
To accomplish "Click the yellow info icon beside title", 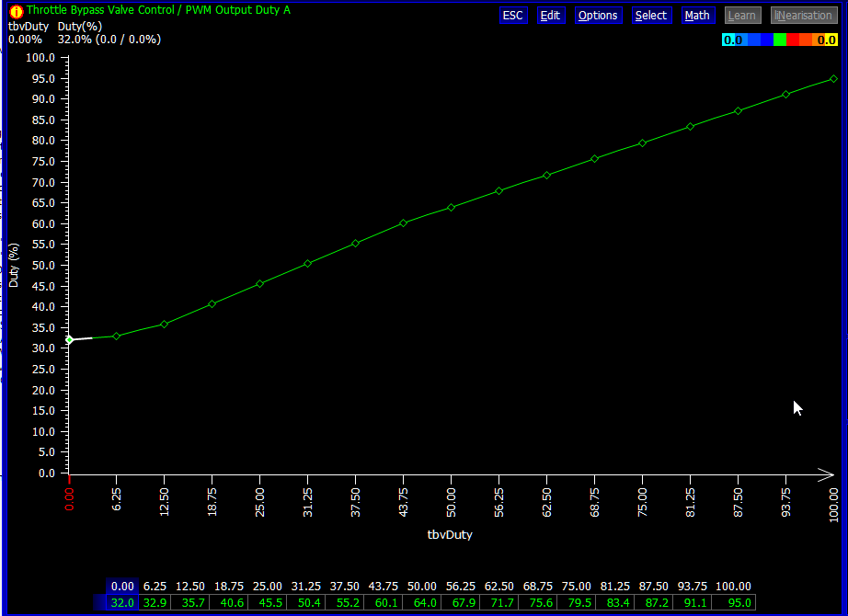I will tap(16, 12).
